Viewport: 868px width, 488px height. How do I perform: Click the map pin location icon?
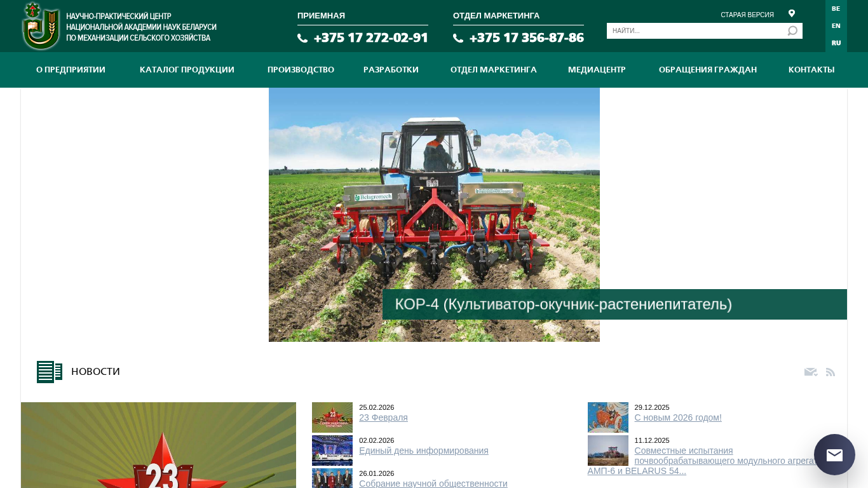point(792,13)
